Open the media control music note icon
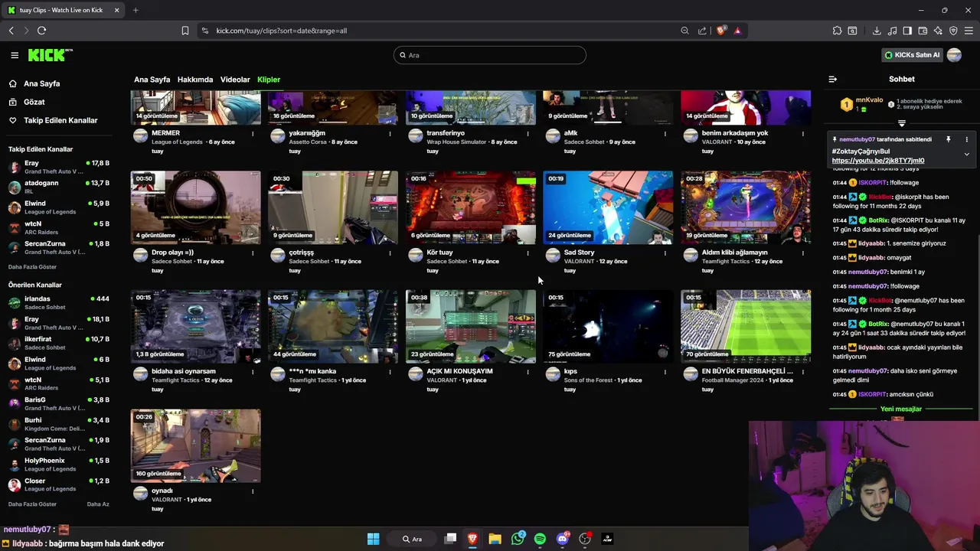 pos(892,31)
